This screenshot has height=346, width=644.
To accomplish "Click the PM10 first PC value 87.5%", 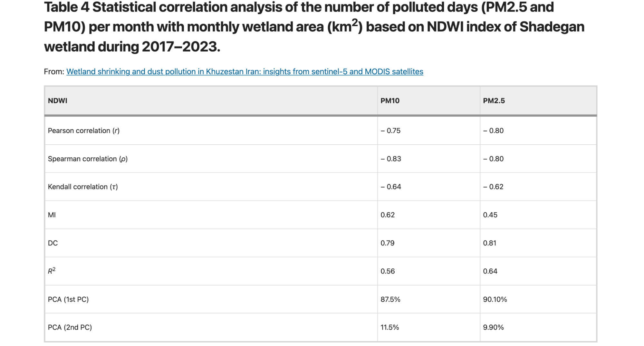I will click(x=390, y=299).
